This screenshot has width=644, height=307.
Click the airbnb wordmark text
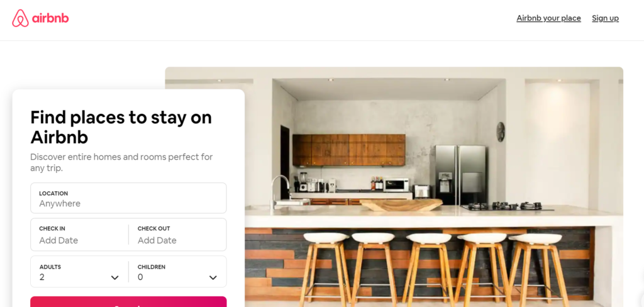50,18
